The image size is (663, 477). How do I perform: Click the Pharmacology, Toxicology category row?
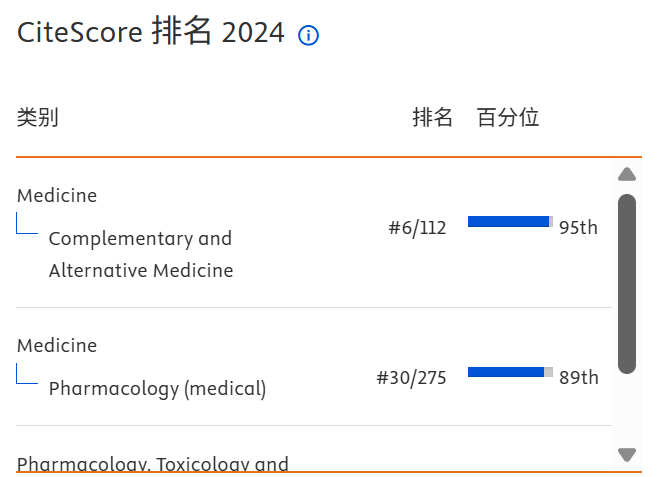pos(152,463)
